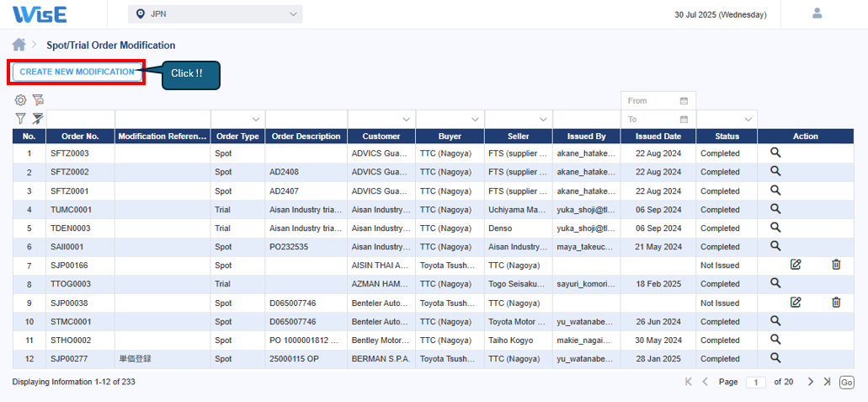The width and height of the screenshot is (868, 402).
Task: Click the Order No. filter field
Action: coord(80,120)
